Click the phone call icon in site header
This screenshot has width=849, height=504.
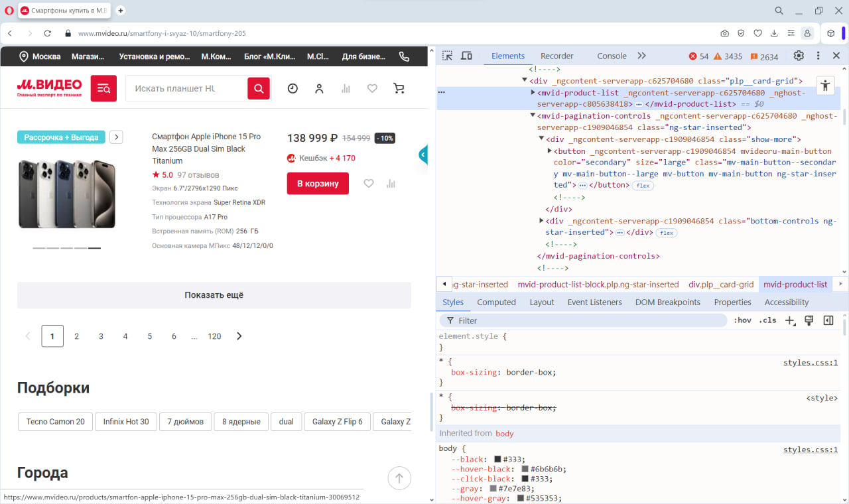(x=404, y=56)
